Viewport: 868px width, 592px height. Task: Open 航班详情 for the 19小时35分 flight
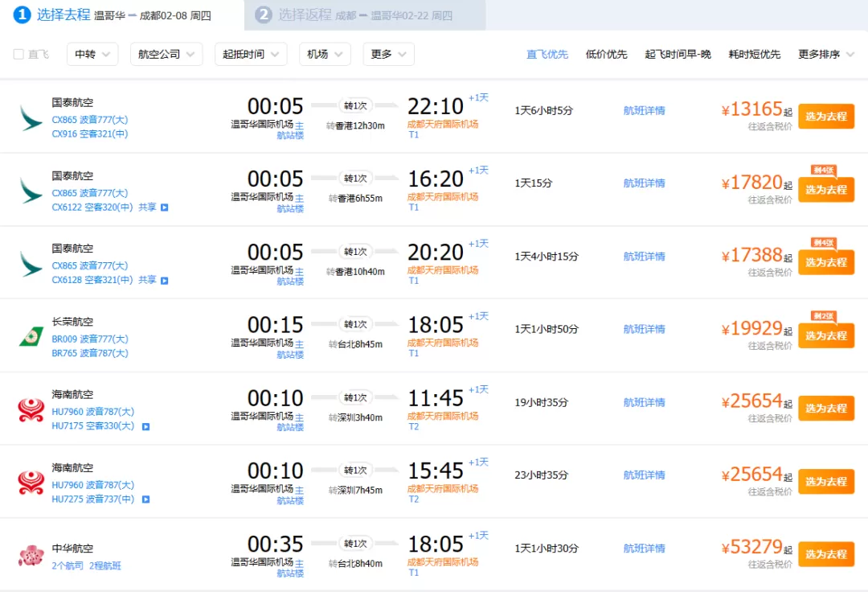(x=644, y=402)
